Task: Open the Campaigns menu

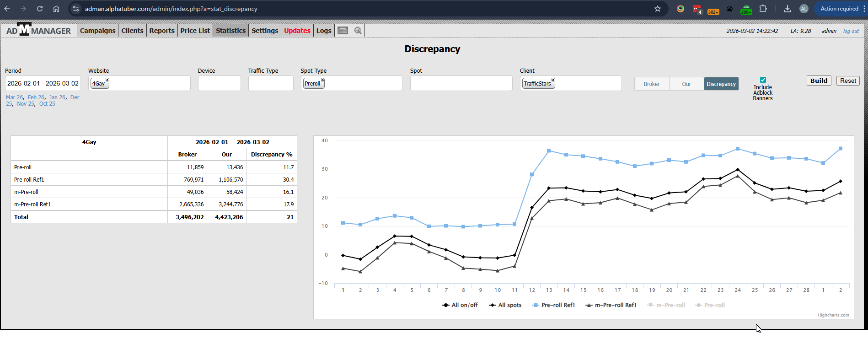Action: click(x=97, y=31)
